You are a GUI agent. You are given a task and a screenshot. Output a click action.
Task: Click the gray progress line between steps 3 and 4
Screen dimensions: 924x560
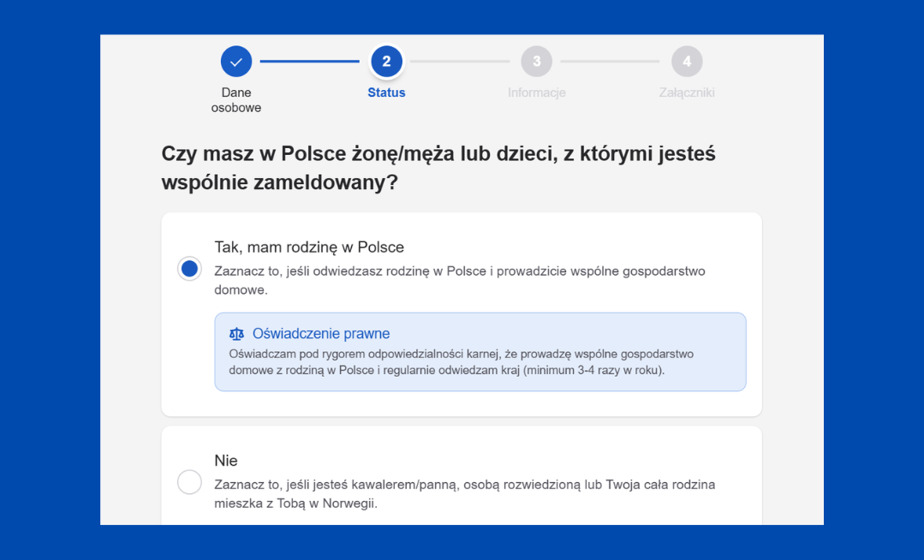[x=610, y=62]
